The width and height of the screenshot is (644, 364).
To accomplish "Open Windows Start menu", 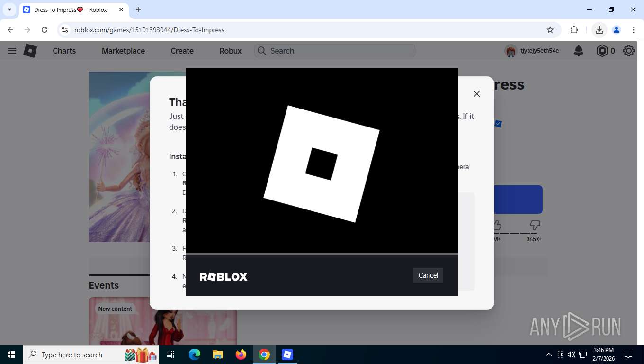I will (11, 355).
